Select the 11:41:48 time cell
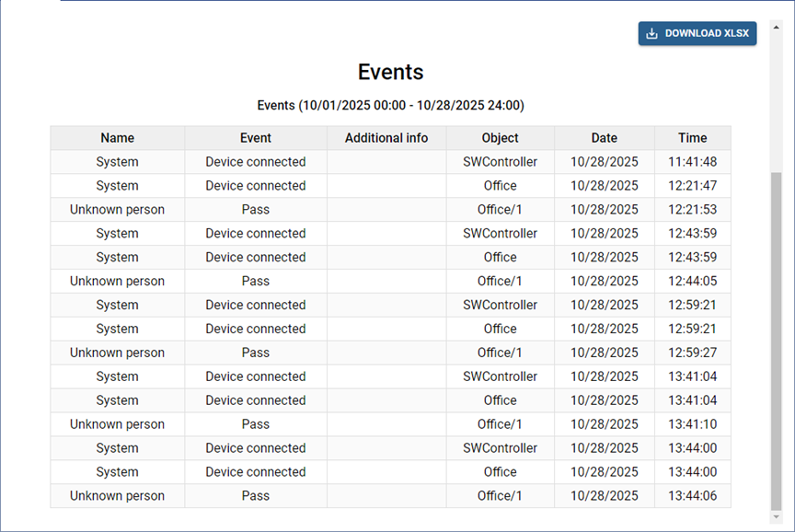 pos(692,162)
